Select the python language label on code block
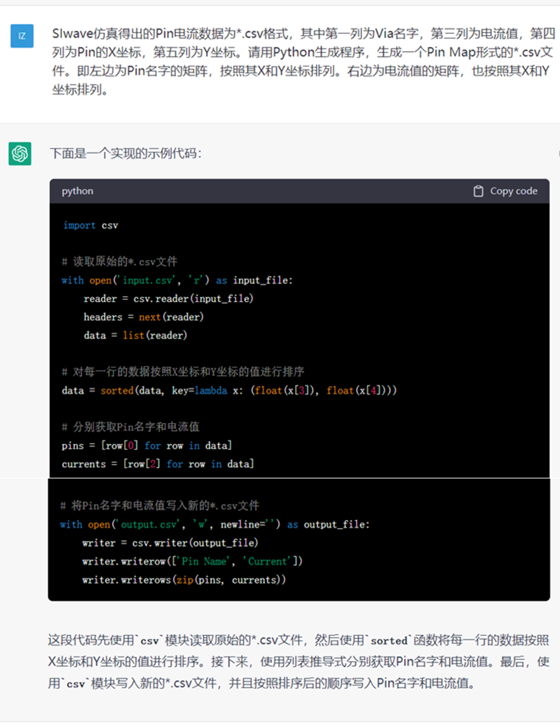This screenshot has width=560, height=728. (x=77, y=191)
